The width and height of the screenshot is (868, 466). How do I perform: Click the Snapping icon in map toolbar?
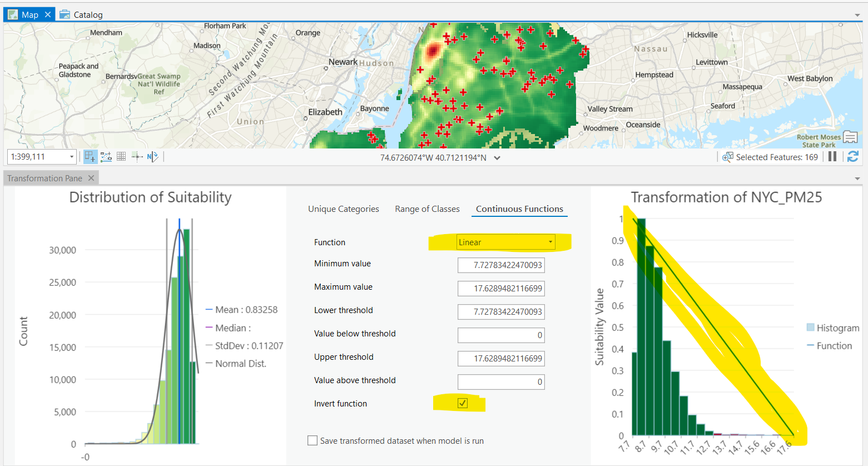(x=90, y=157)
